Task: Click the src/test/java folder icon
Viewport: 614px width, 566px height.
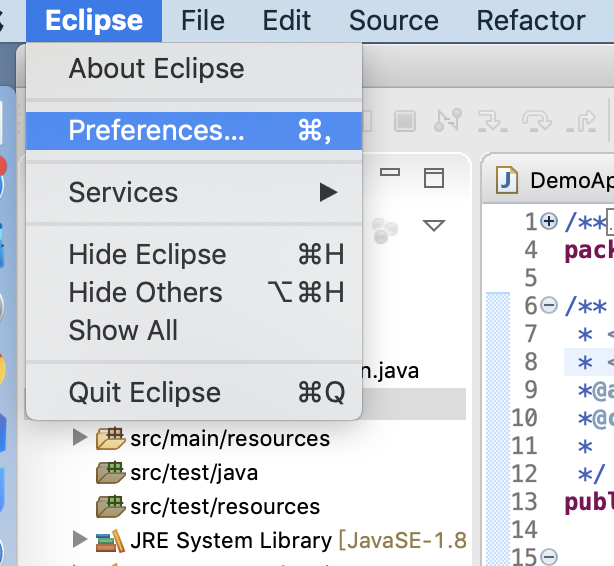Action: coord(111,473)
